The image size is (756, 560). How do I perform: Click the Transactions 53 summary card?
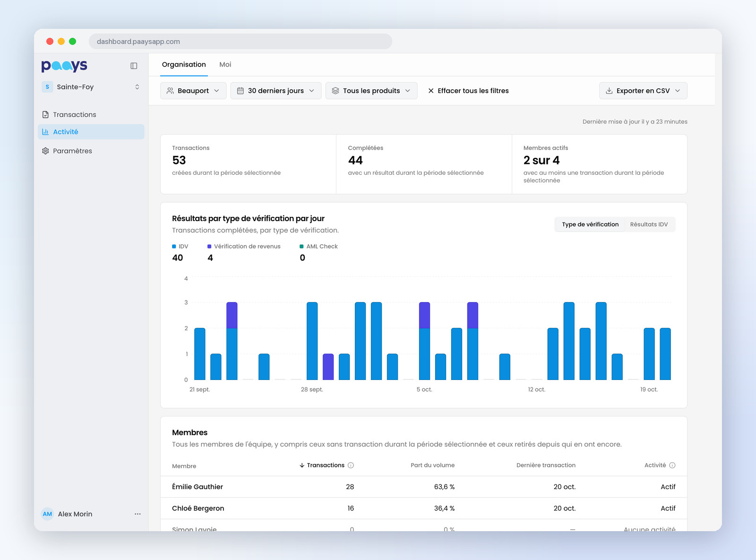point(248,164)
